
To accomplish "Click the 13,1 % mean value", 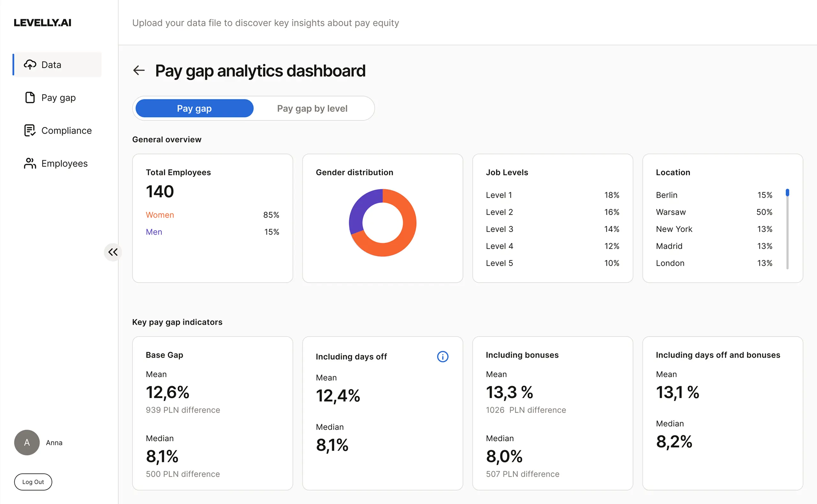I will click(677, 392).
